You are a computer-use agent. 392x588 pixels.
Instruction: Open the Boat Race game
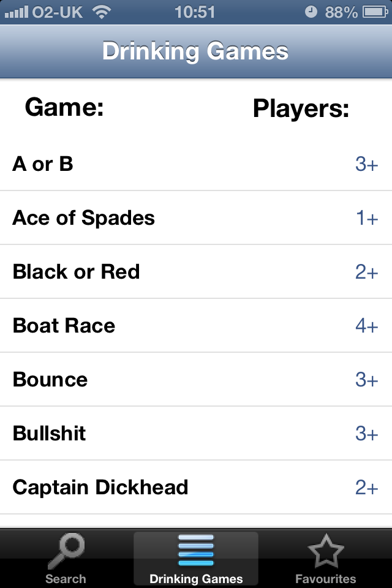pos(64,326)
